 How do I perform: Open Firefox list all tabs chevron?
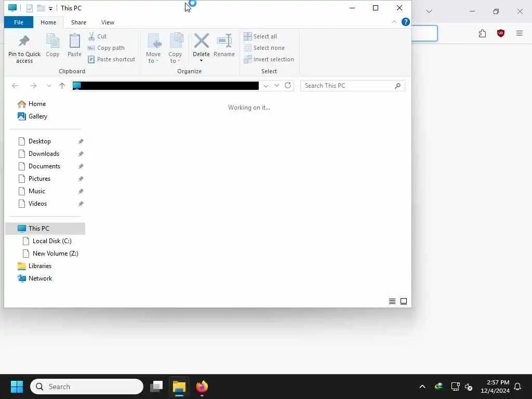click(429, 11)
